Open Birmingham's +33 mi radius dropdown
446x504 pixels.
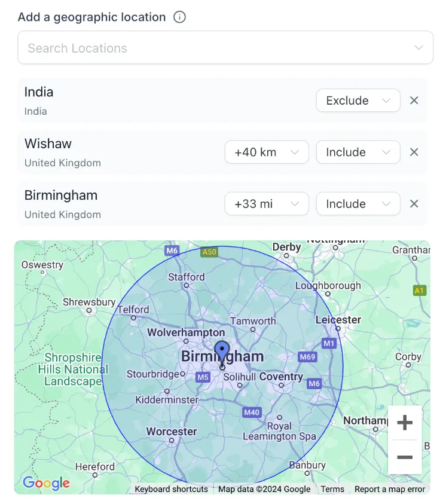point(266,204)
